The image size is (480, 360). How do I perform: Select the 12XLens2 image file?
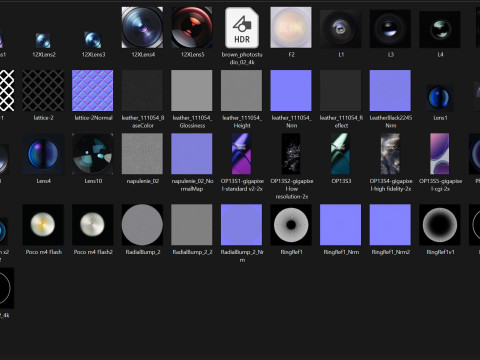coord(43,40)
